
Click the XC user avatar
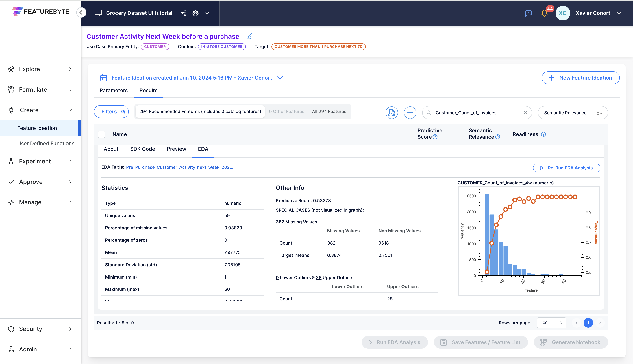(x=562, y=13)
